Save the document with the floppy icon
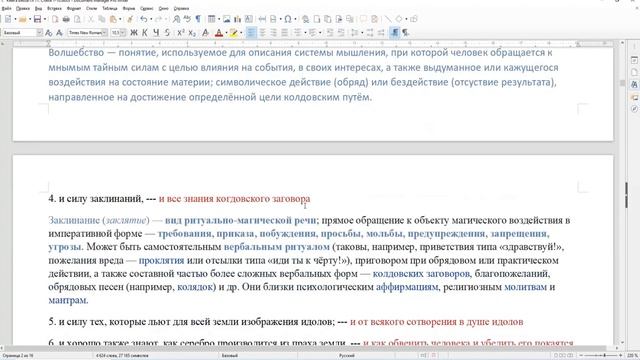640x360 pixels. (x=38, y=19)
